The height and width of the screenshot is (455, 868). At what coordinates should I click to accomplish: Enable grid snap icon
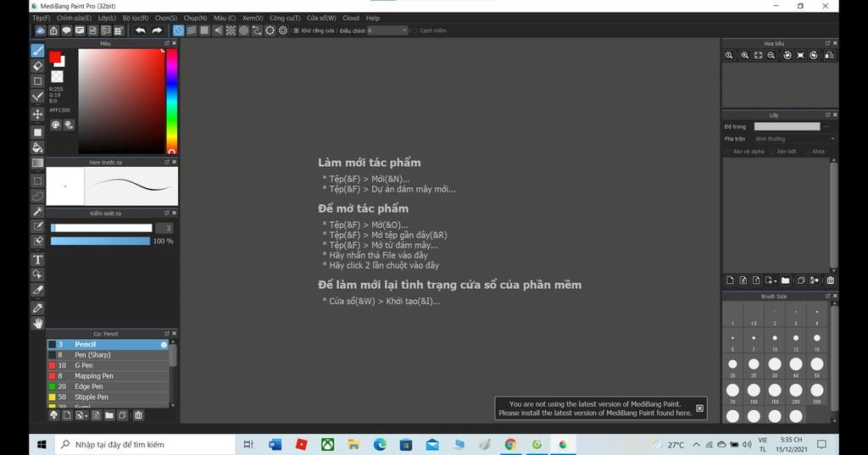205,31
